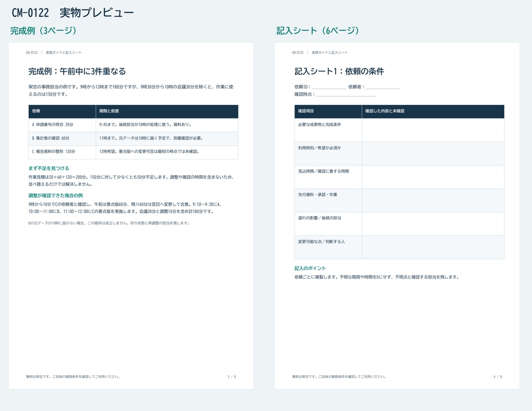Select row B 集計表の確認 60分
The width and height of the screenshot is (532, 411).
pos(134,138)
